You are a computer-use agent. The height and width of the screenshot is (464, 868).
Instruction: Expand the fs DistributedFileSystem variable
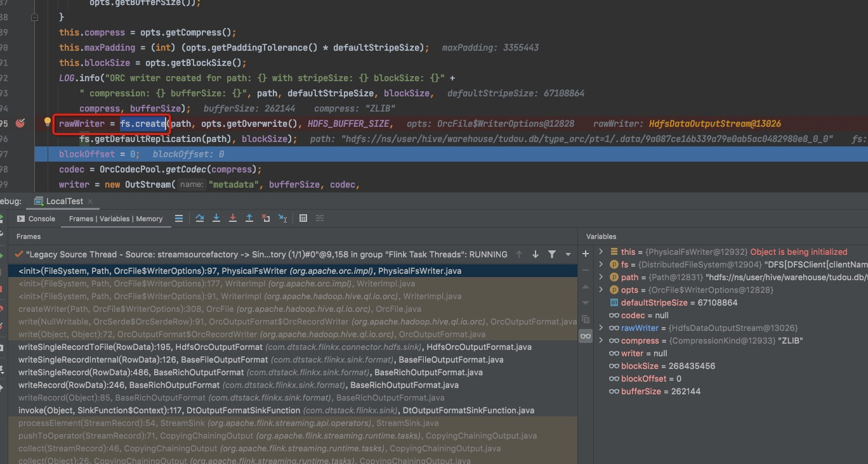[600, 264]
